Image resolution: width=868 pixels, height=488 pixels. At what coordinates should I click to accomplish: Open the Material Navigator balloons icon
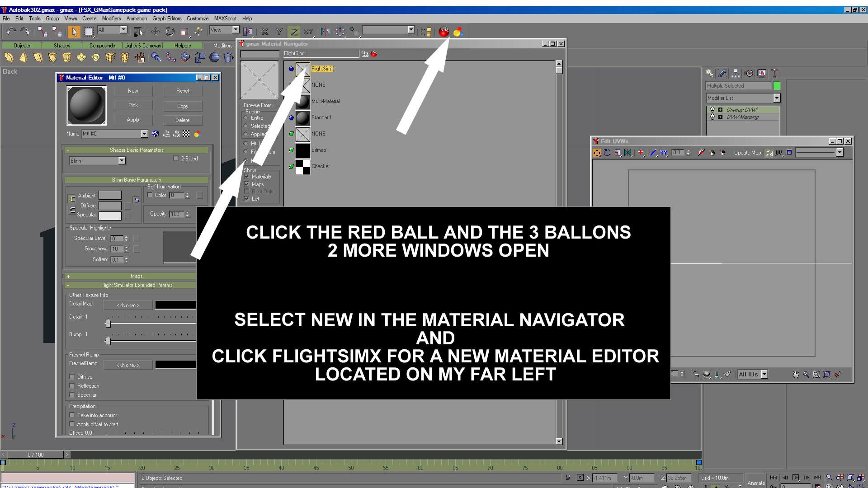[x=458, y=32]
